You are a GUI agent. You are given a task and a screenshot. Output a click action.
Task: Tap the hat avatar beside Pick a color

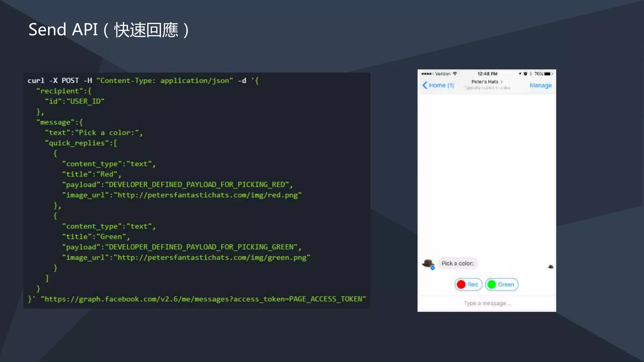(x=428, y=264)
